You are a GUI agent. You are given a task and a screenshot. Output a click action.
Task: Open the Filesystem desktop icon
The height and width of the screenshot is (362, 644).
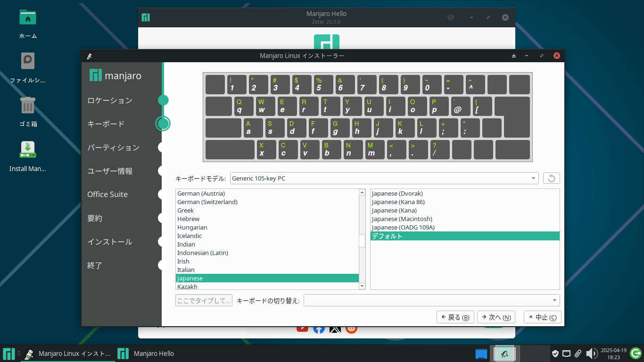pyautogui.click(x=28, y=62)
